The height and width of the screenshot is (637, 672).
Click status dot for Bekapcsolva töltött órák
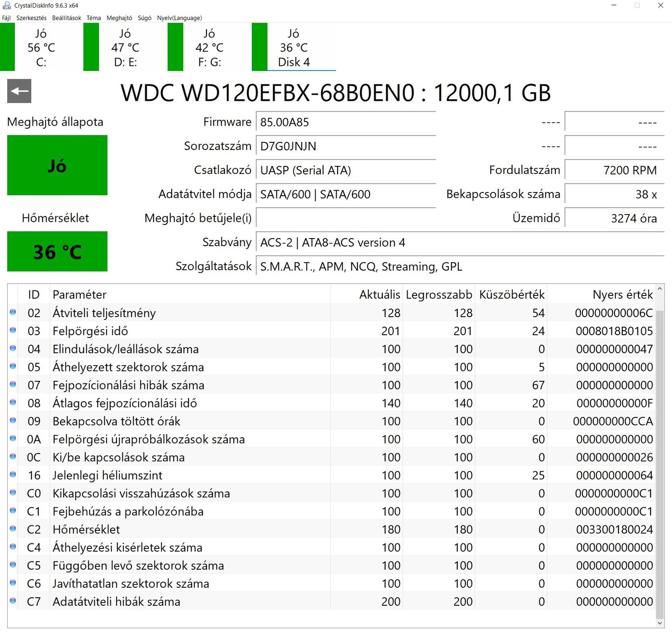[13, 420]
